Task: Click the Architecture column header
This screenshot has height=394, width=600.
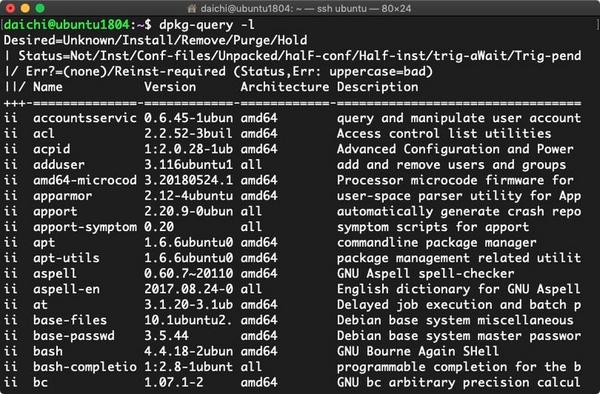Action: pyautogui.click(x=284, y=87)
